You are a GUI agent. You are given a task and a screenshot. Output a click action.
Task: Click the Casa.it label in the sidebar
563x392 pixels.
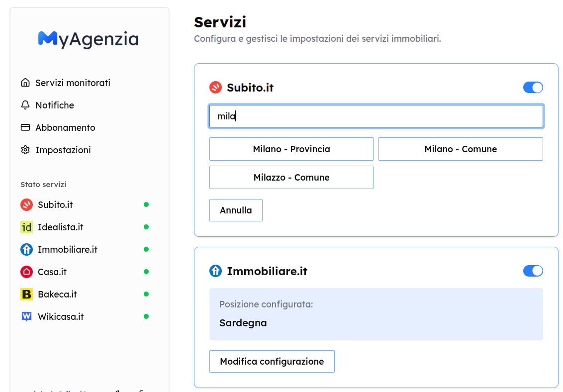[x=52, y=272]
